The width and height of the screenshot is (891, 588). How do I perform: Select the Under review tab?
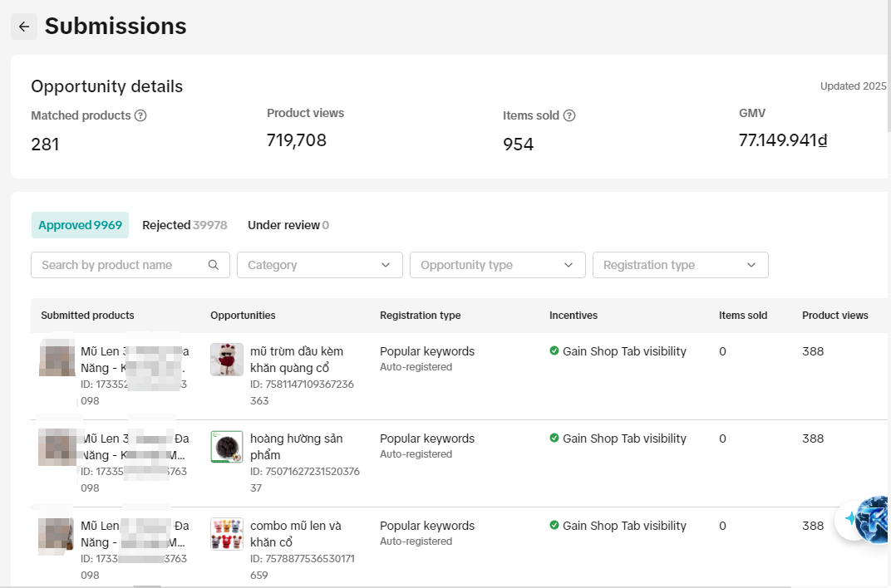point(288,225)
